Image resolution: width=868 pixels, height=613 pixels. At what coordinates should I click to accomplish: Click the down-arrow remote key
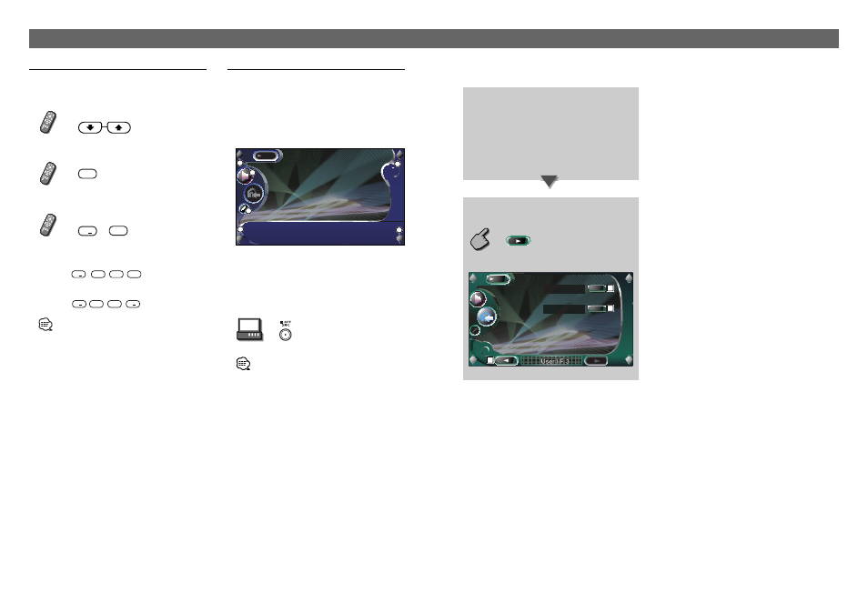click(90, 128)
